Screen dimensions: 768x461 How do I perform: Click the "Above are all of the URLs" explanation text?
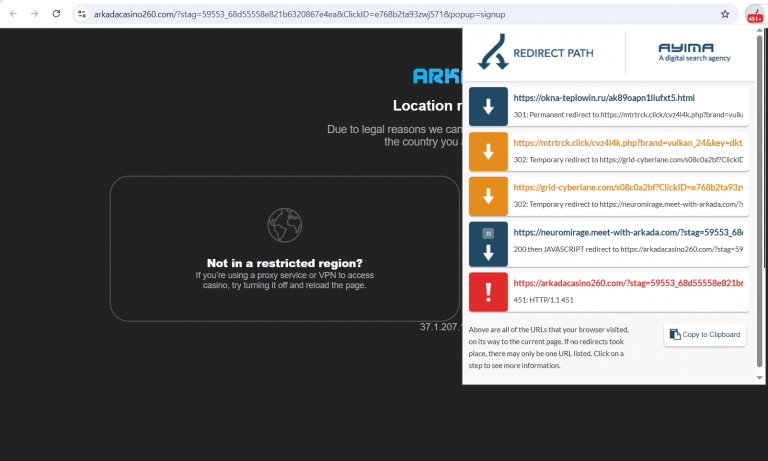tap(549, 348)
